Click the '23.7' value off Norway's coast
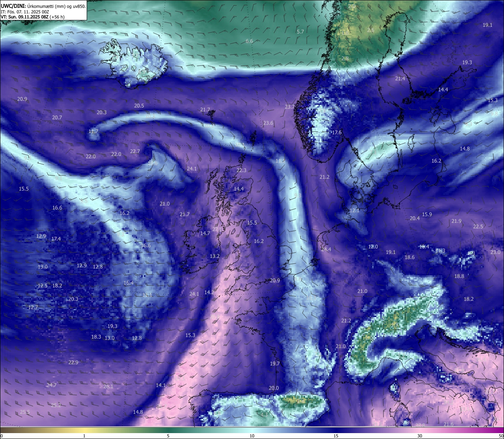Viewport: 504px width, 439px height. click(x=290, y=107)
